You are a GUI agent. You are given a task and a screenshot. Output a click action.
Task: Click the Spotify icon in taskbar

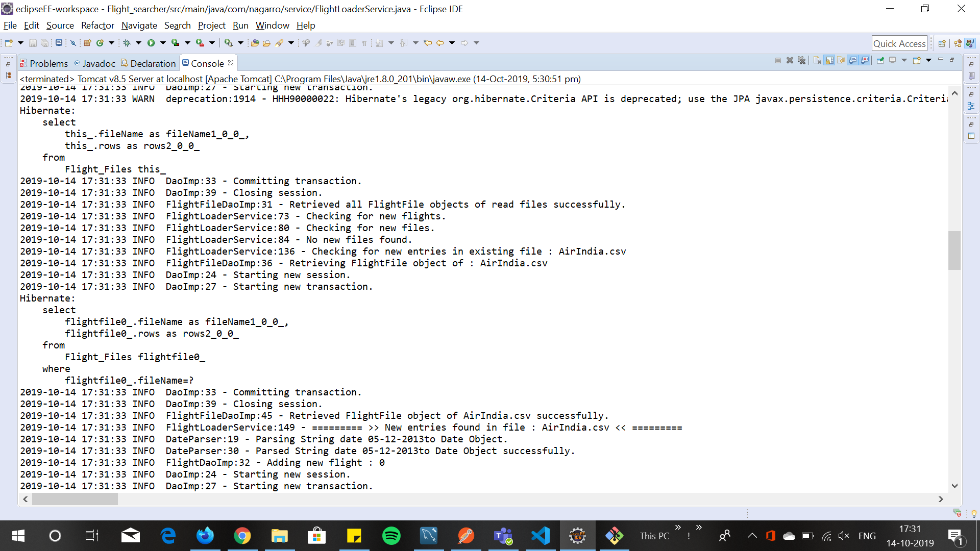pos(390,536)
